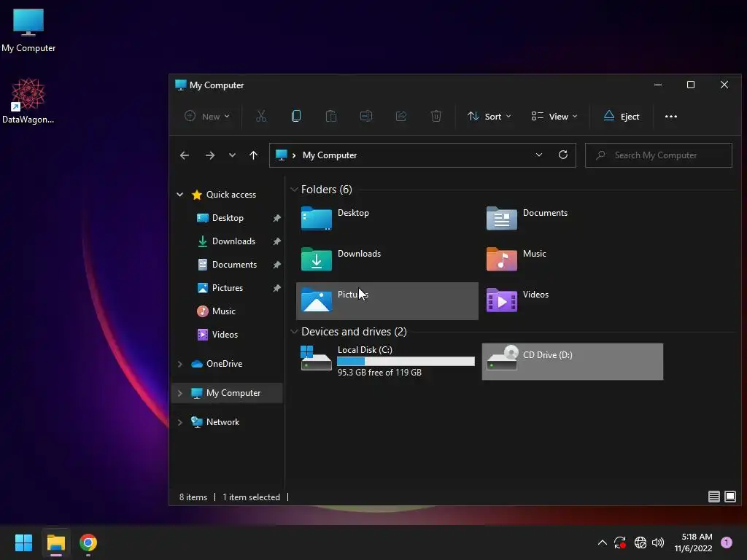This screenshot has height=560, width=747.
Task: Click File Explorer on the taskbar
Action: click(x=55, y=542)
